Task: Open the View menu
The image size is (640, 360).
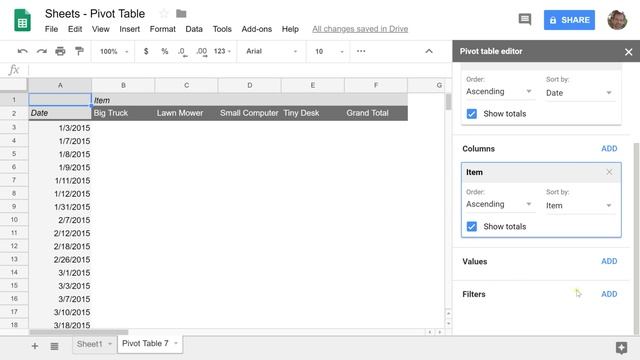Action: 100,29
